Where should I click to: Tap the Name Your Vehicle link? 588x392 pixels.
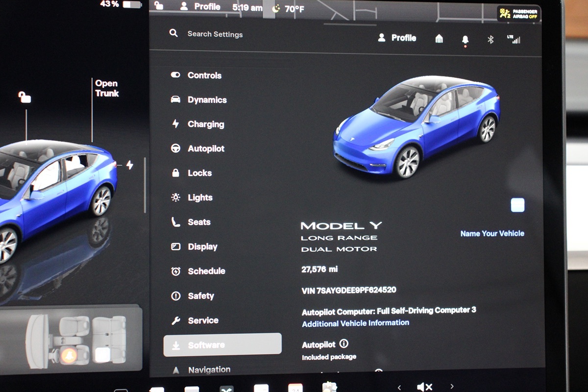click(x=492, y=234)
